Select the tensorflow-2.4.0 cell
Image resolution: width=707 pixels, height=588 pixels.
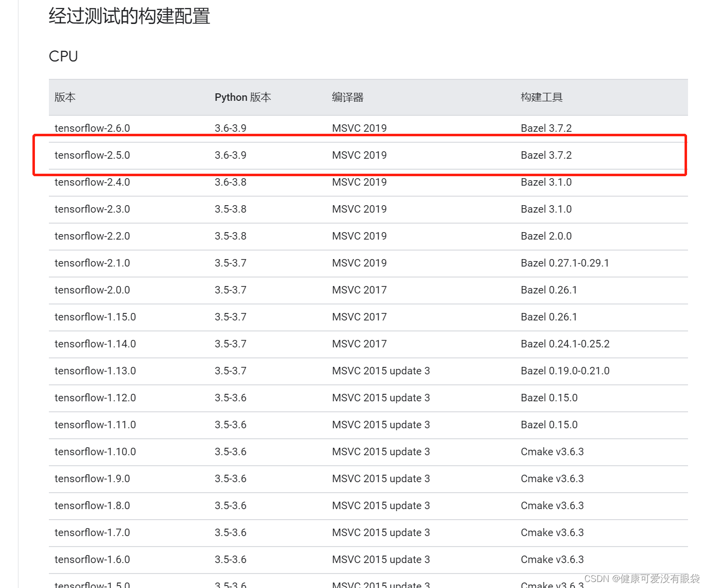[x=92, y=182]
